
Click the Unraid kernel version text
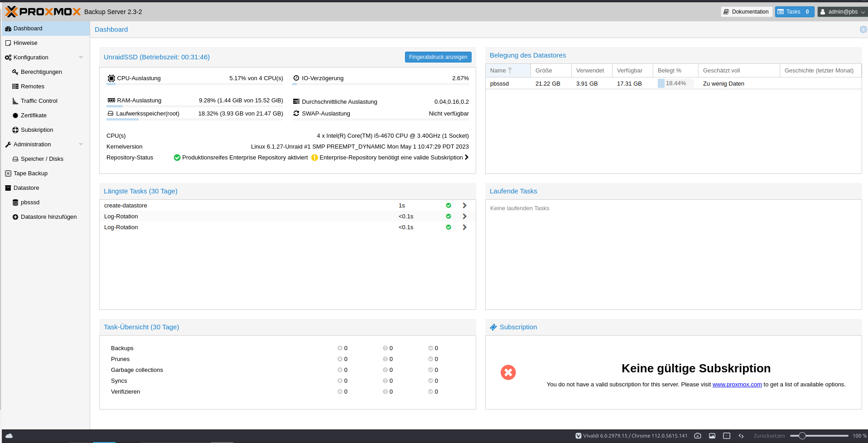point(360,147)
